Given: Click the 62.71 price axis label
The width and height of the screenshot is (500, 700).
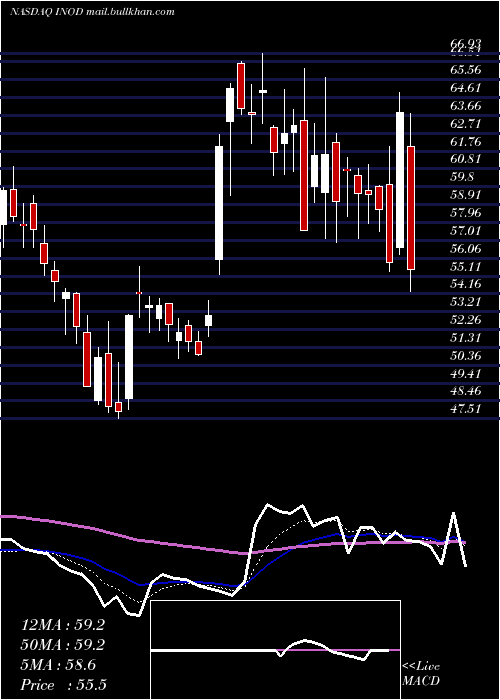Looking at the screenshot, I should (466, 124).
